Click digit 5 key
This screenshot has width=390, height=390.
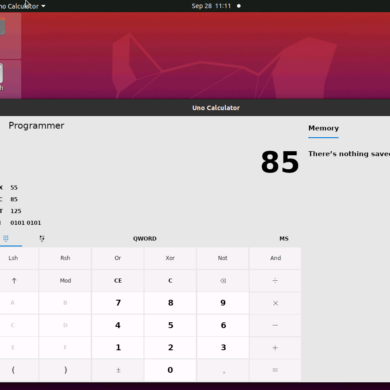[x=170, y=325]
